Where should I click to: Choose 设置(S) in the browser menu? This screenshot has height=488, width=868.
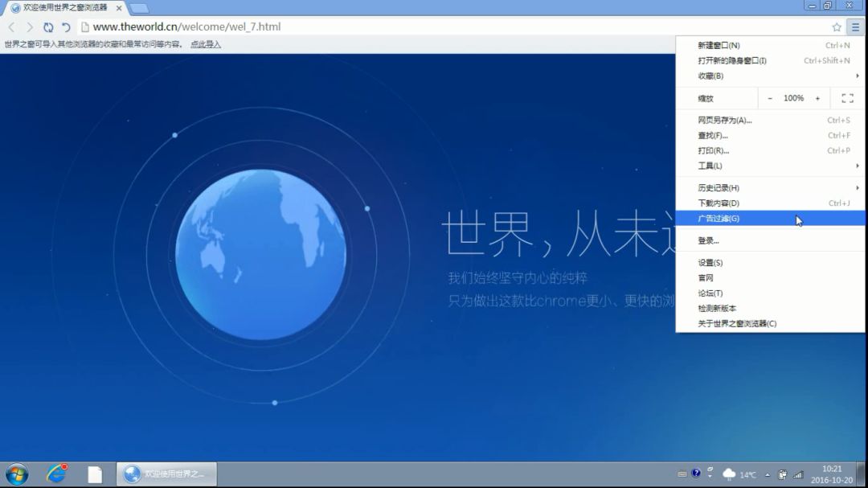click(x=710, y=263)
